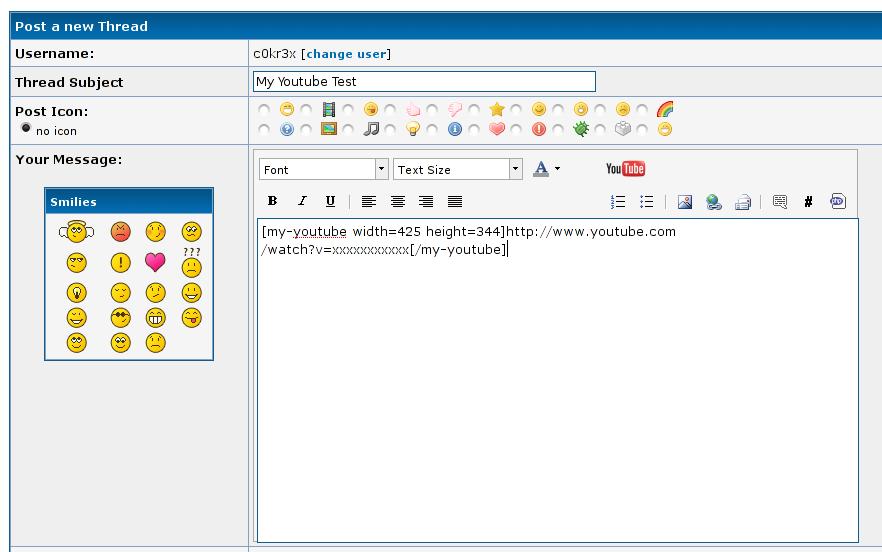Click the 'c0kr3x' username text

(x=274, y=54)
